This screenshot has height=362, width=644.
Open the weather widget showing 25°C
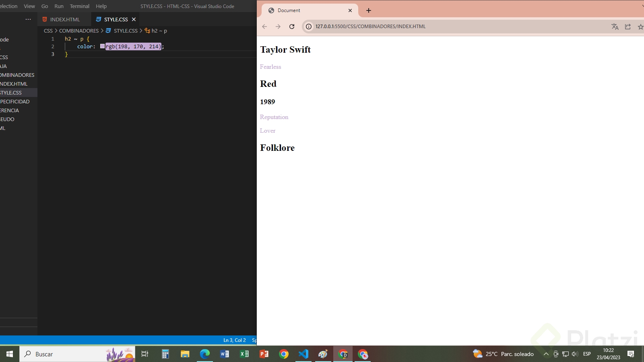click(x=503, y=354)
